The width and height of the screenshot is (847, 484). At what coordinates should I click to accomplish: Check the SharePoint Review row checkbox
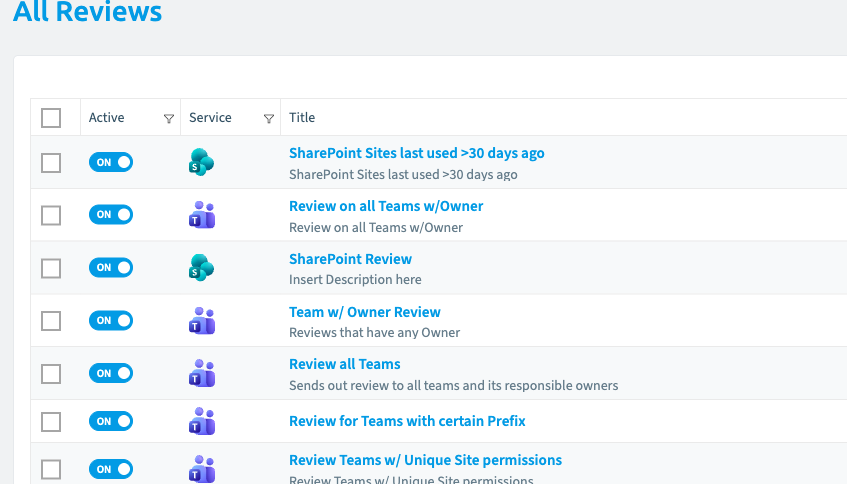coord(51,268)
